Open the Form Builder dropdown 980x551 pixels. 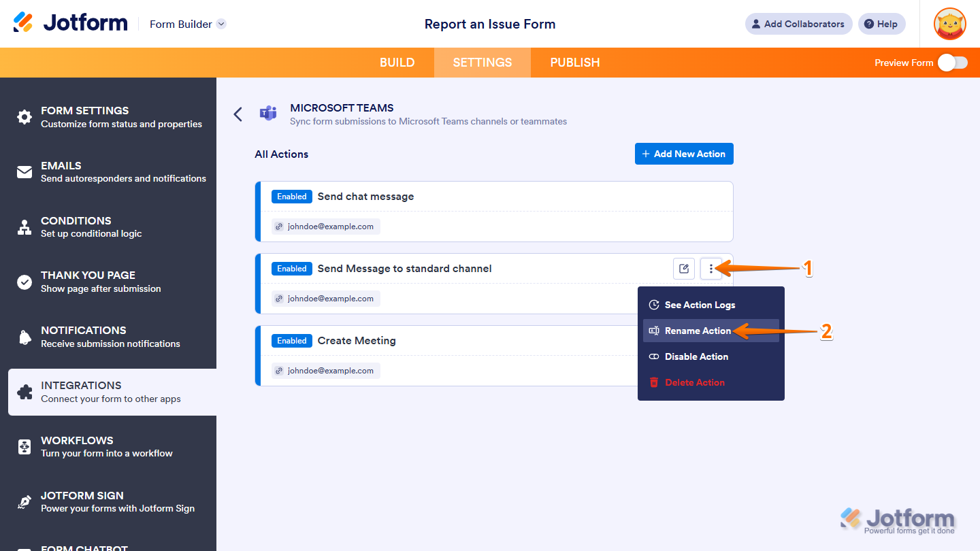187,24
